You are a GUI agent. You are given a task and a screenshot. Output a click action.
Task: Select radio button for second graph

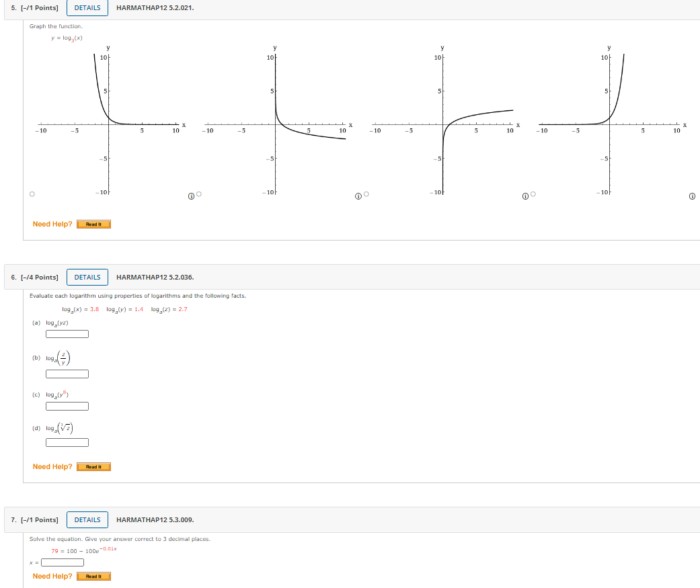pyautogui.click(x=199, y=196)
